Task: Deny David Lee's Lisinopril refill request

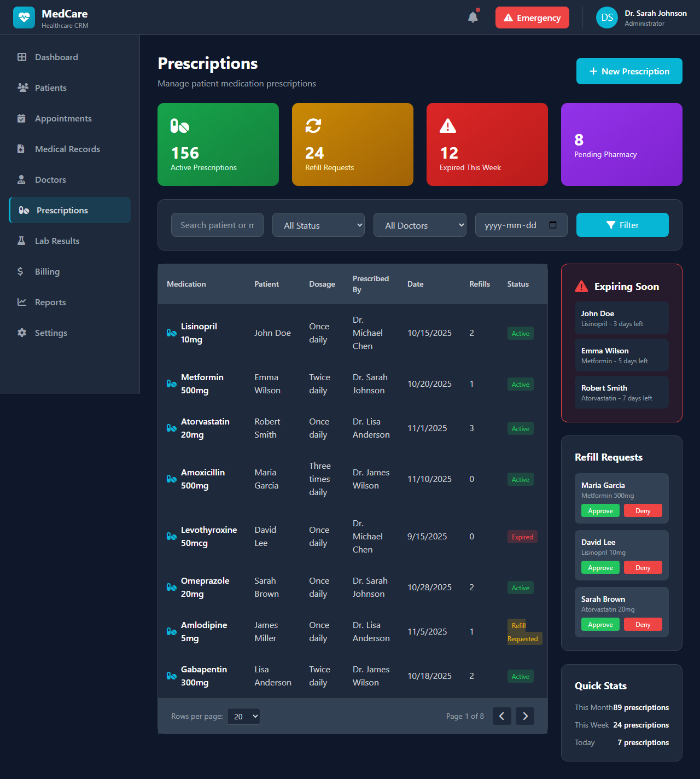Action: point(643,568)
